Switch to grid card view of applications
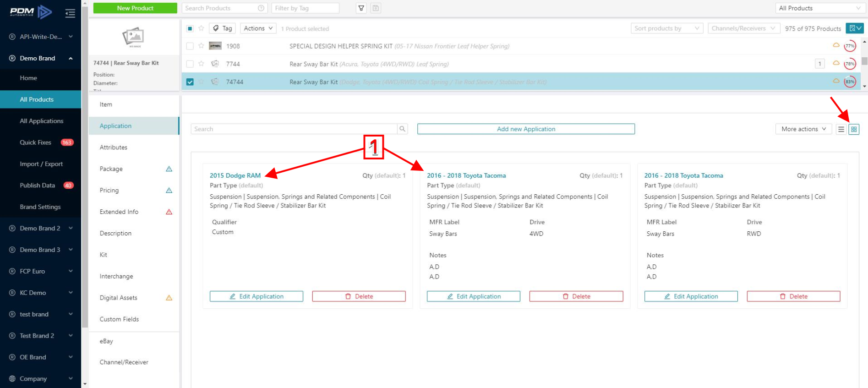868x388 pixels. click(854, 129)
